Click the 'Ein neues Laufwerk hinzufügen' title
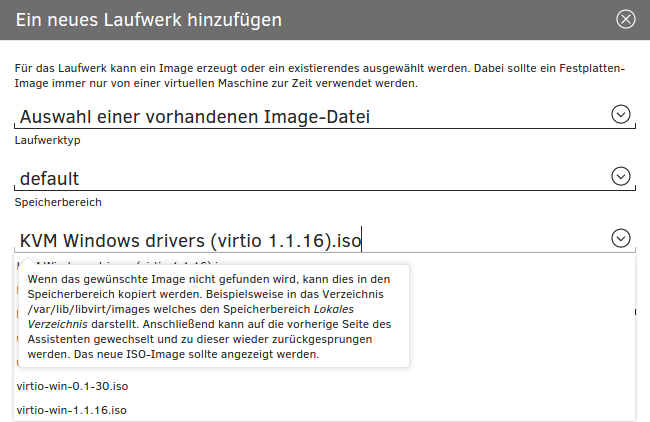This screenshot has width=650, height=422. 149,19
